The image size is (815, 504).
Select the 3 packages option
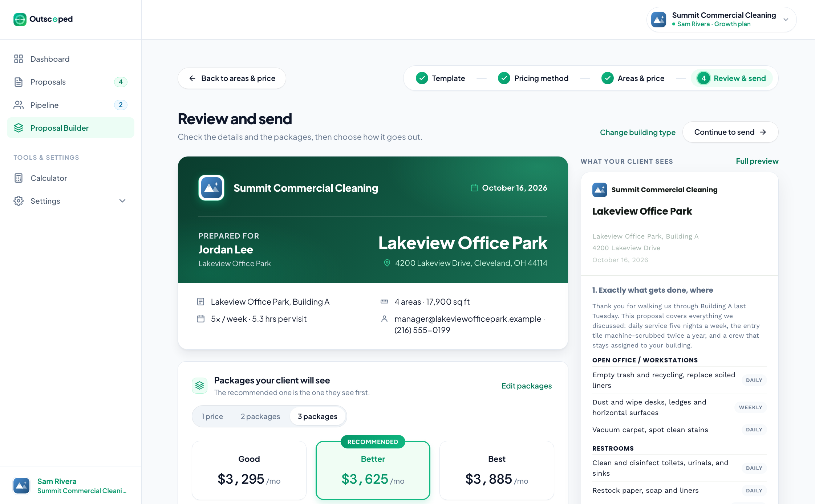pyautogui.click(x=317, y=416)
